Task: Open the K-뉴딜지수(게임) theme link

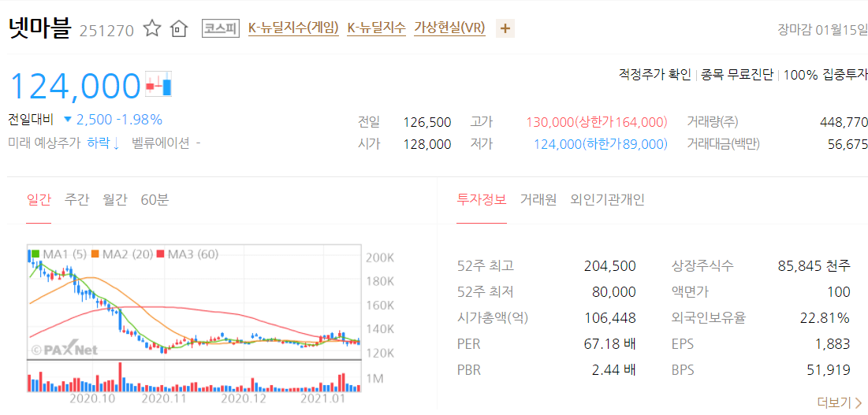Action: pyautogui.click(x=292, y=28)
